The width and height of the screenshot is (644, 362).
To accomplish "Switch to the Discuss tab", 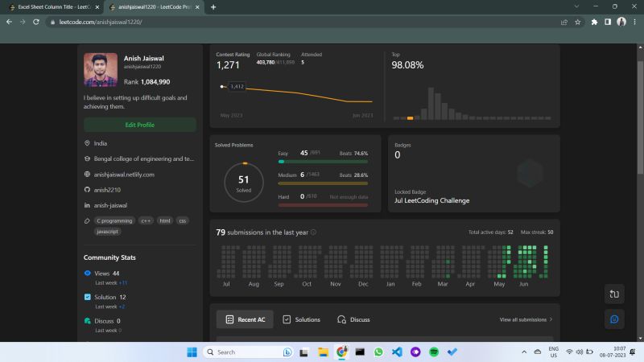I will coord(353,319).
